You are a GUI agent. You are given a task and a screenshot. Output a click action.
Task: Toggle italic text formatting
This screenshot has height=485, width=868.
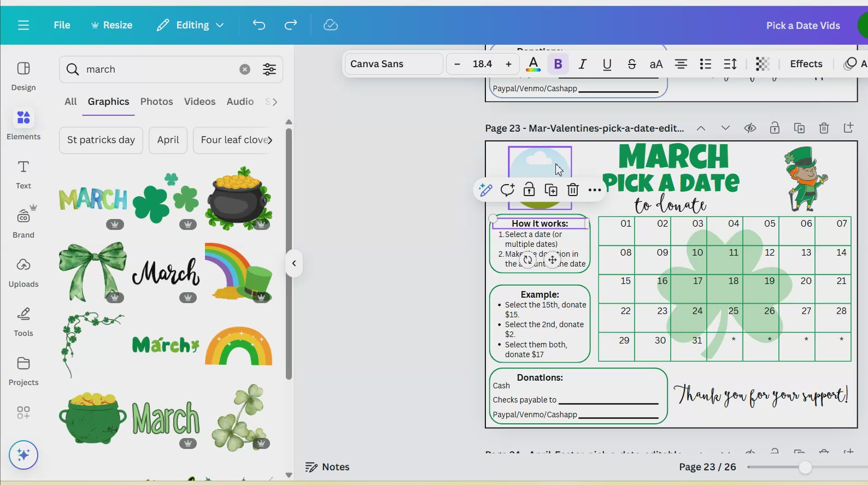pyautogui.click(x=583, y=64)
